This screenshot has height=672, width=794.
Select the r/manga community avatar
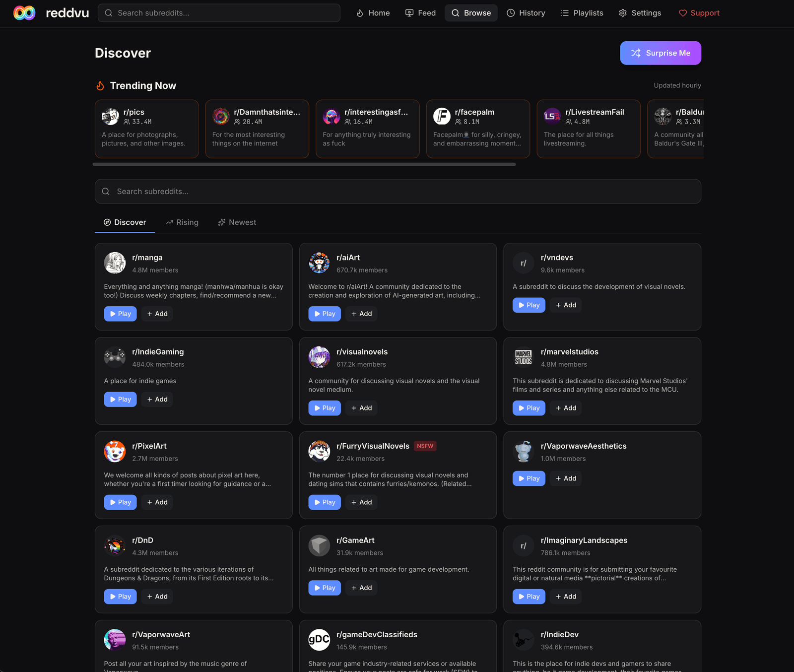[115, 263]
